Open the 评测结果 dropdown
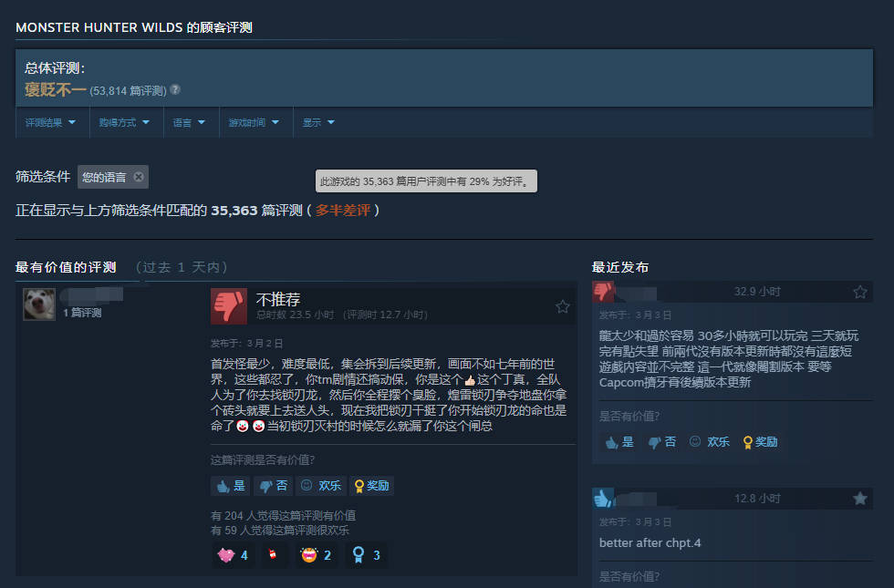 point(51,122)
